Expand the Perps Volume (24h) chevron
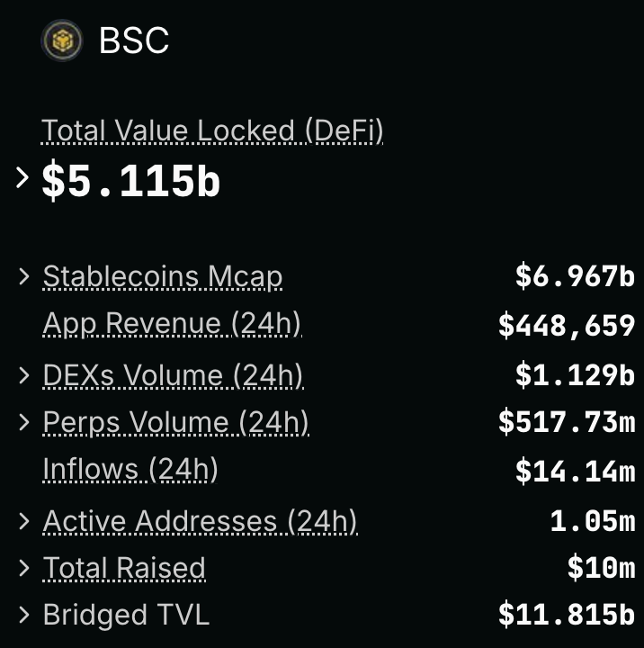 click(24, 422)
